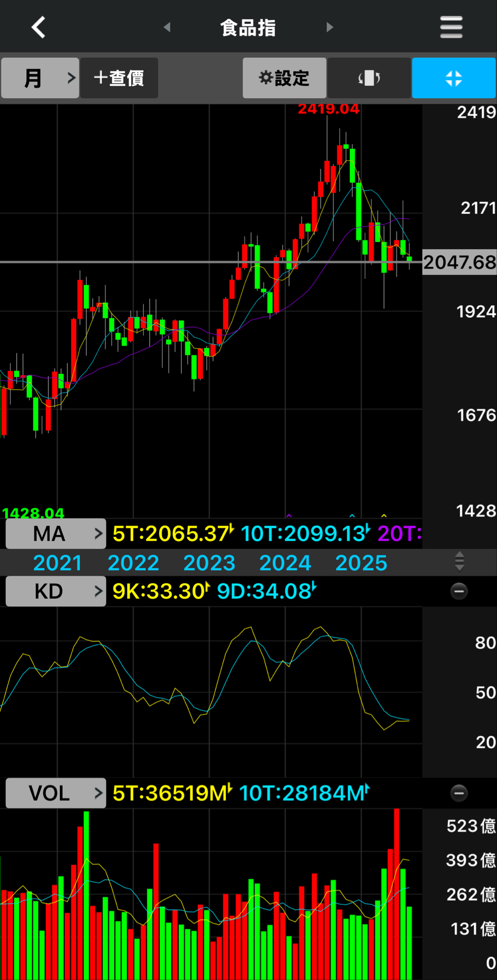Screen dimensions: 497x980
Task: Select the 2021 year label
Action: [x=57, y=563]
